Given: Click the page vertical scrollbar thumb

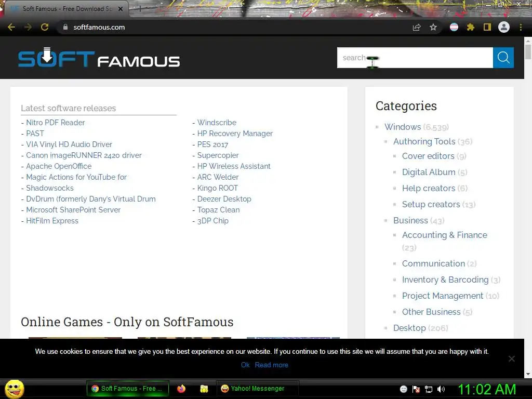Looking at the screenshot, I should click(x=528, y=51).
